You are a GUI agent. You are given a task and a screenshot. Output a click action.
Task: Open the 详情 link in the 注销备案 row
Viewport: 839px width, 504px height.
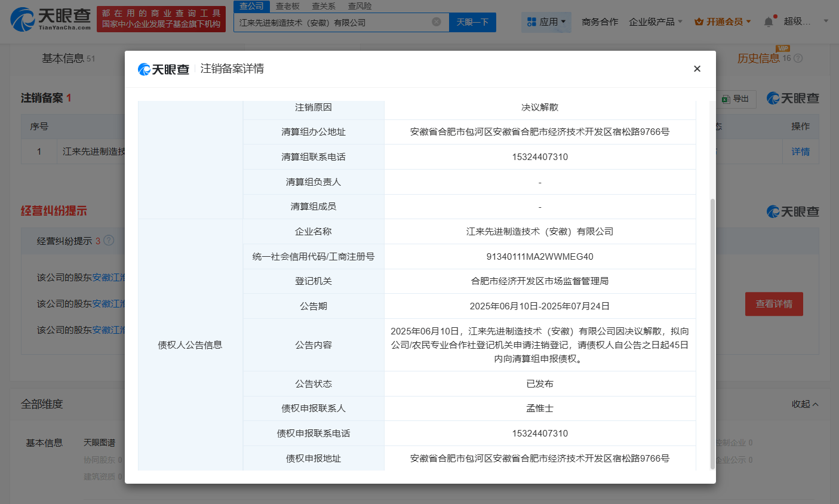[800, 151]
